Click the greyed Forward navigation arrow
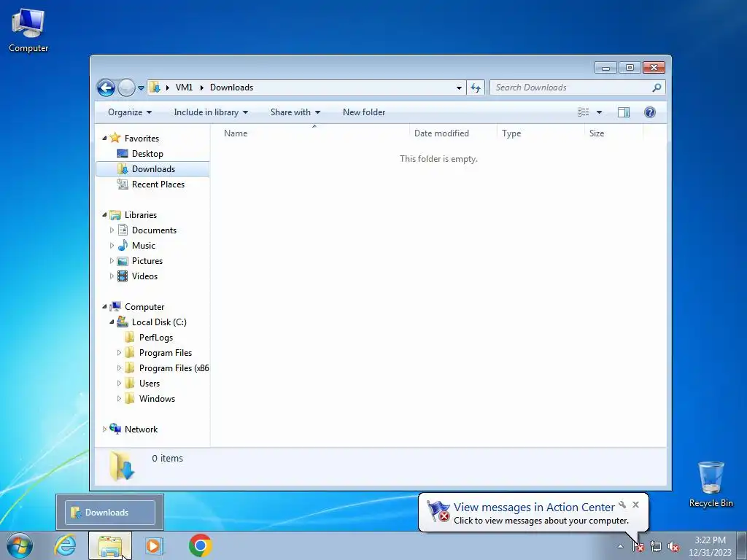Image resolution: width=747 pixels, height=560 pixels. [126, 87]
